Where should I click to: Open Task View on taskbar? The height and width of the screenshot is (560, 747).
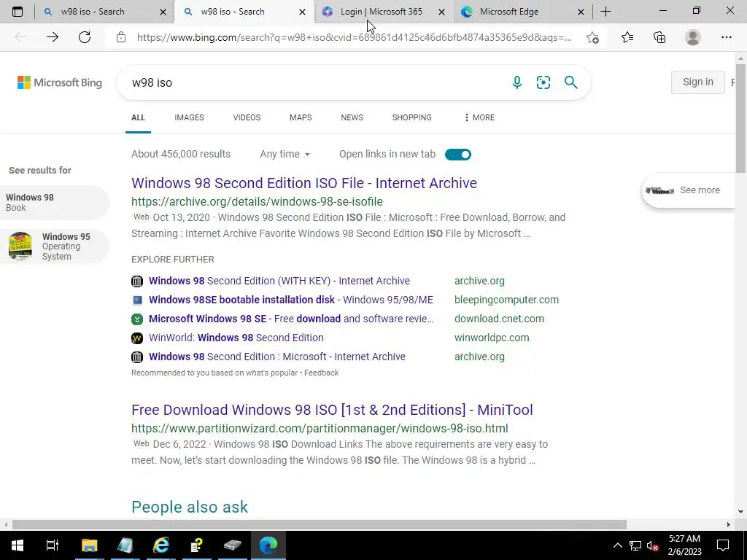pos(53,545)
